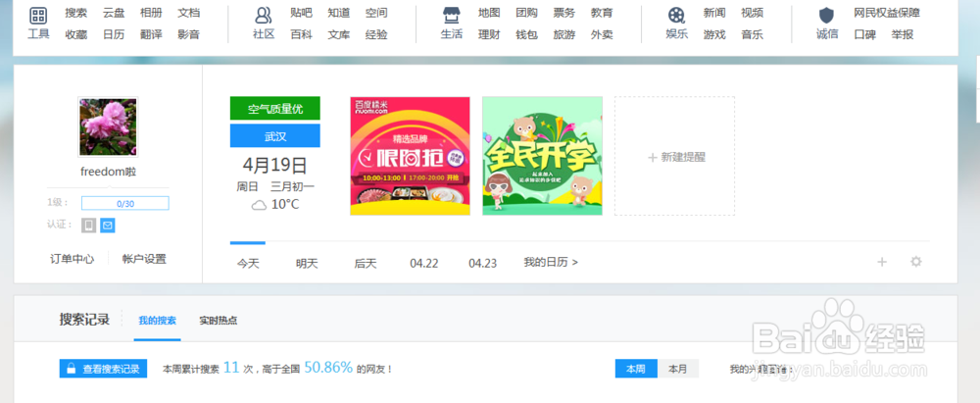Viewport: 980px width, 403px height.
Task: Click the phone verification icon
Action: 89,226
